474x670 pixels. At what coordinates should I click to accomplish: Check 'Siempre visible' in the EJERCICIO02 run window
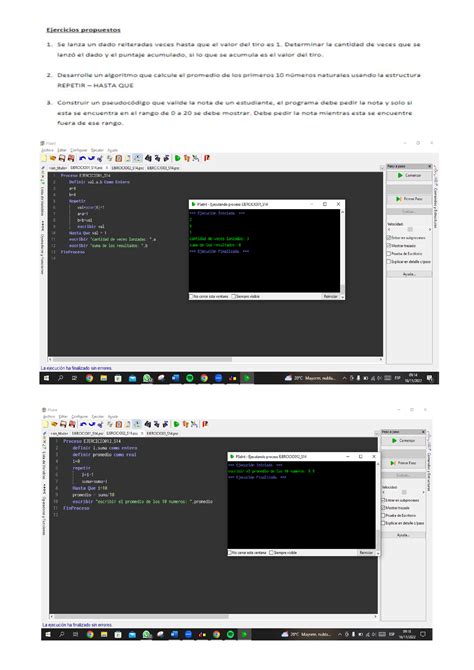coord(283,552)
